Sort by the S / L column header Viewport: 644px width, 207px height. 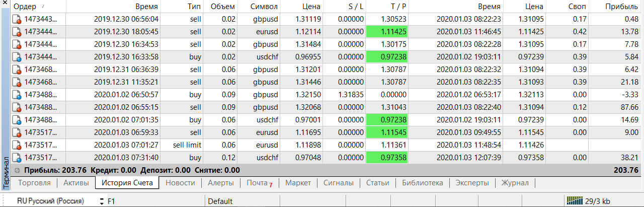click(x=345, y=7)
